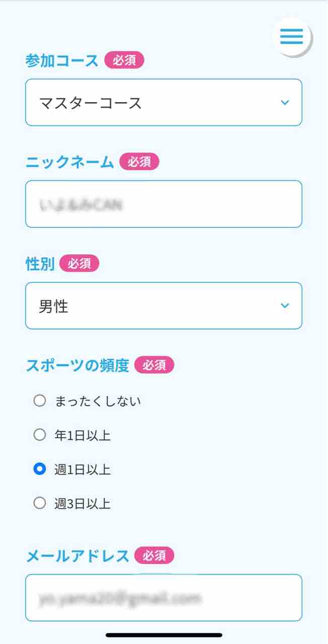328x644 pixels.
Task: Click the ニックネーム label
Action: (70, 162)
